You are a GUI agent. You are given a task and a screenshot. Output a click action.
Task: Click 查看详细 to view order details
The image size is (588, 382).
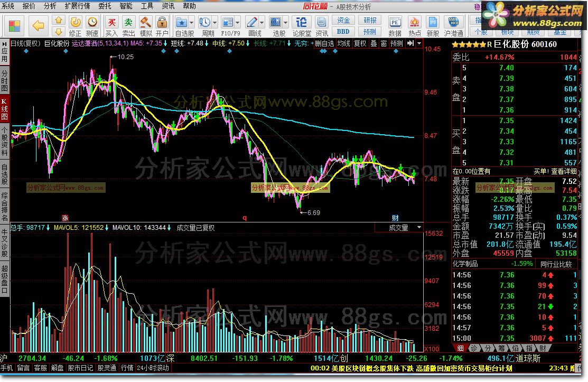[564, 171]
